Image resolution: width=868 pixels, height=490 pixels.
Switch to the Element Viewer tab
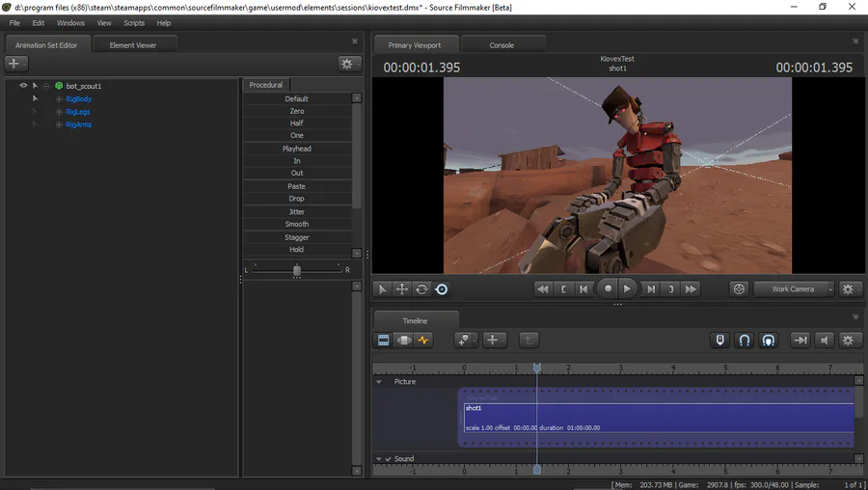tap(134, 44)
